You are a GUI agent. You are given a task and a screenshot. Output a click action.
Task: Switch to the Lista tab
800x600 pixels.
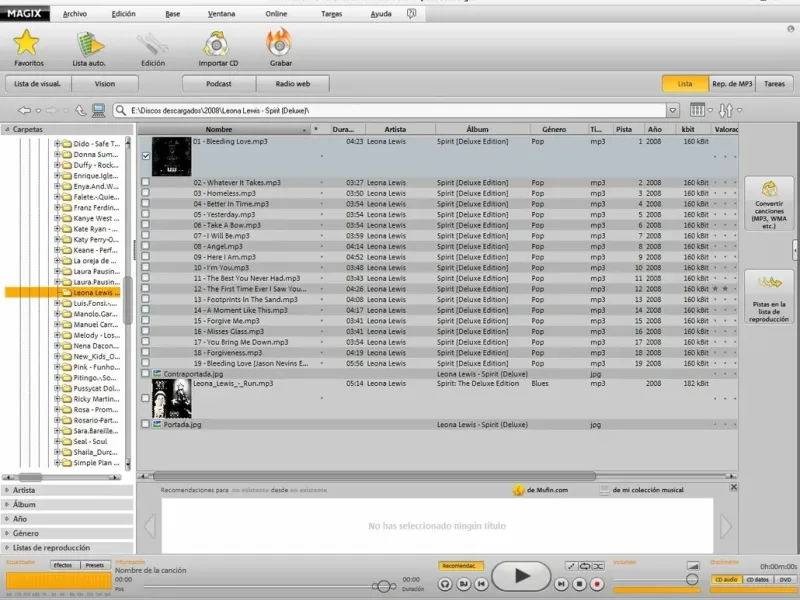click(685, 84)
